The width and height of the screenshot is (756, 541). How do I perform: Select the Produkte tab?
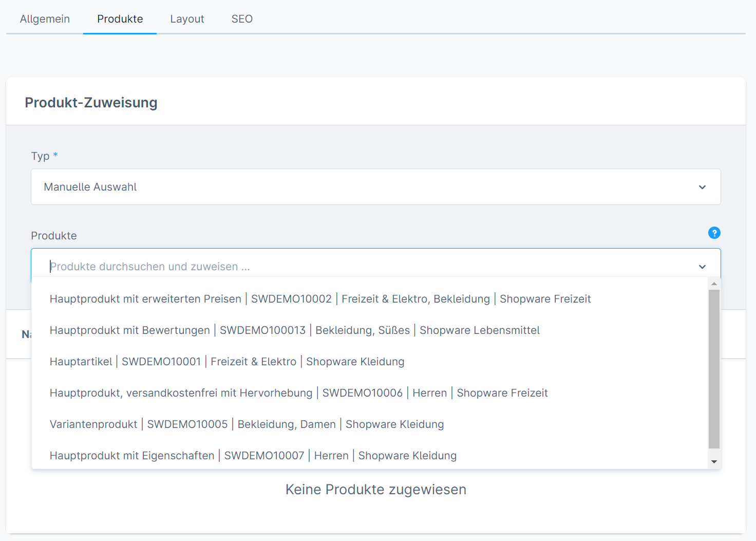[x=120, y=19]
